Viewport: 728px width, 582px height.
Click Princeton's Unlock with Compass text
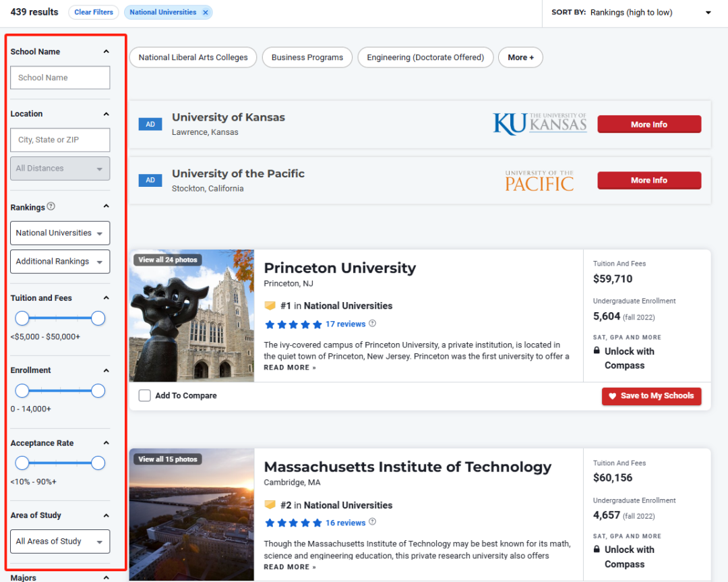pyautogui.click(x=629, y=358)
